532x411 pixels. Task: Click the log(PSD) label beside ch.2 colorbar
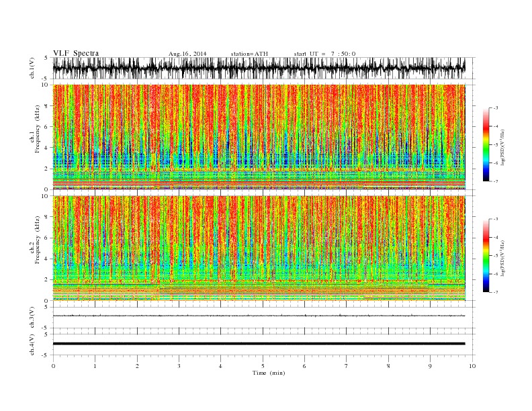coord(503,258)
